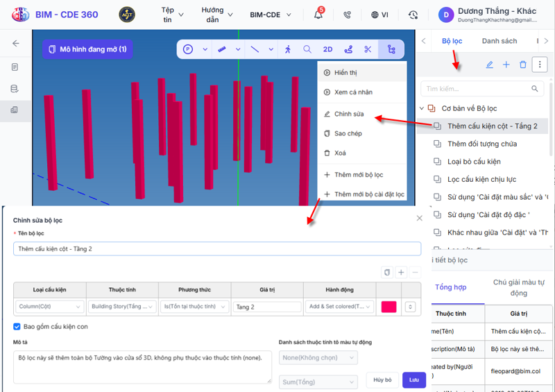Click the 'Tìm kiếm...' filter search field
Image resolution: width=555 pixels, height=392 pixels.
point(482,89)
